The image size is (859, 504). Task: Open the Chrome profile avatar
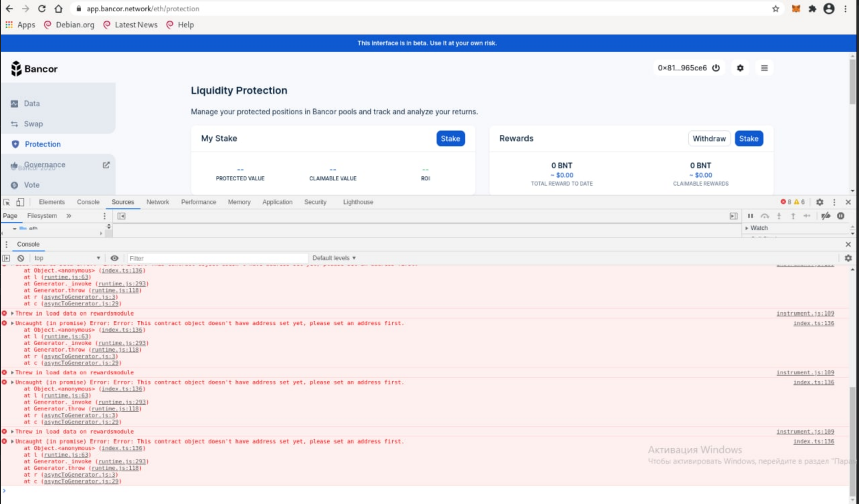click(x=829, y=9)
